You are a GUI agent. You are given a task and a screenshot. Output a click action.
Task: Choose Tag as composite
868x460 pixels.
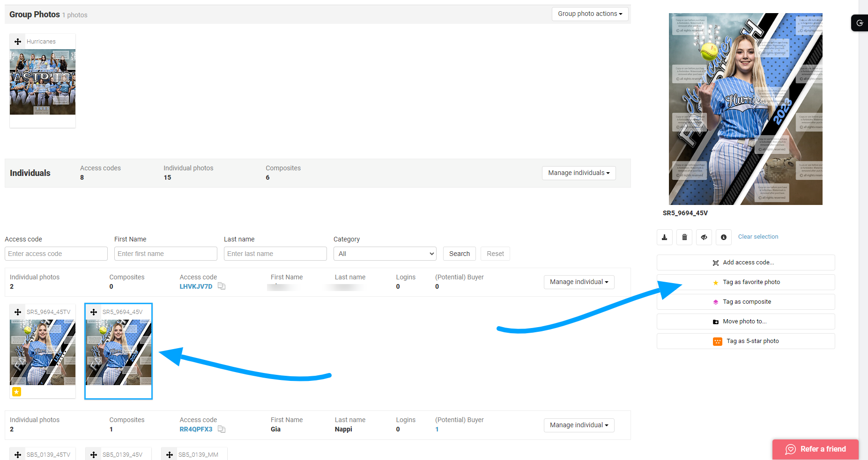pos(746,302)
